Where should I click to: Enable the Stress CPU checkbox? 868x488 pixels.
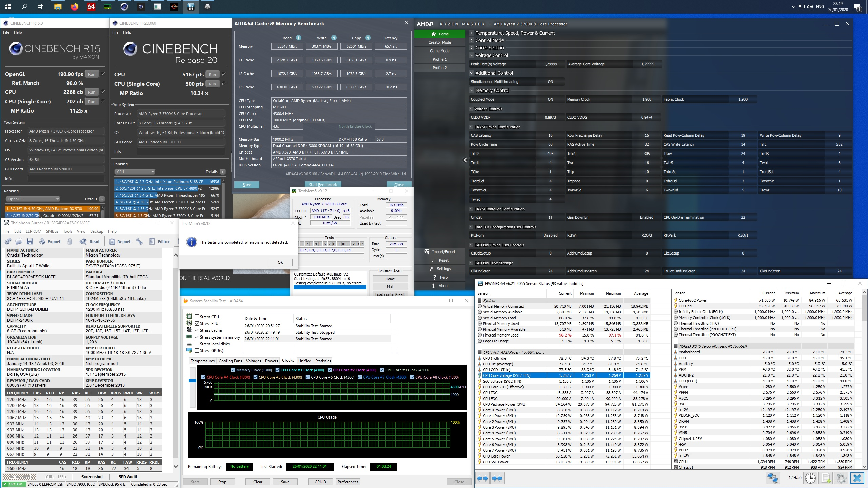click(197, 317)
